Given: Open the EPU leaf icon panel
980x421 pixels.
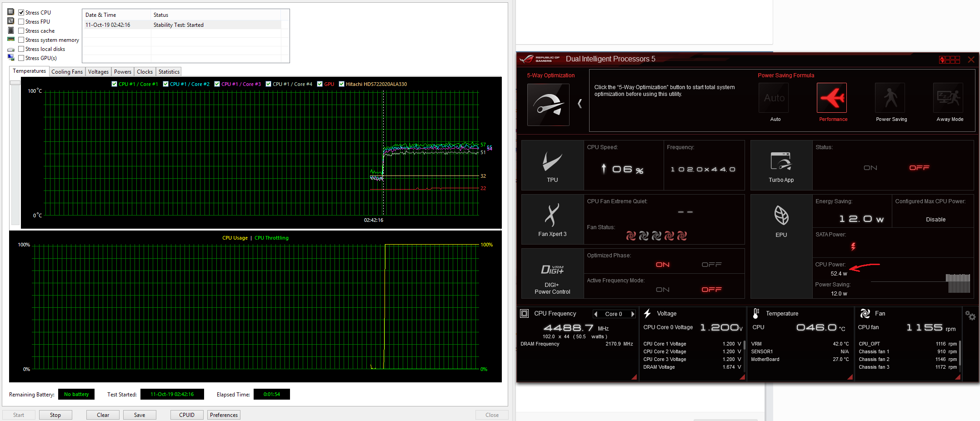Looking at the screenshot, I should point(781,216).
